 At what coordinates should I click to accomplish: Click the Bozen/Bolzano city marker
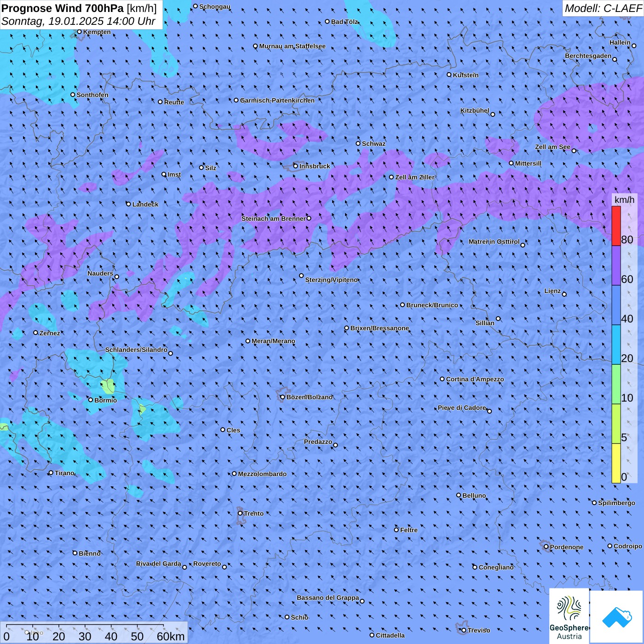[282, 397]
